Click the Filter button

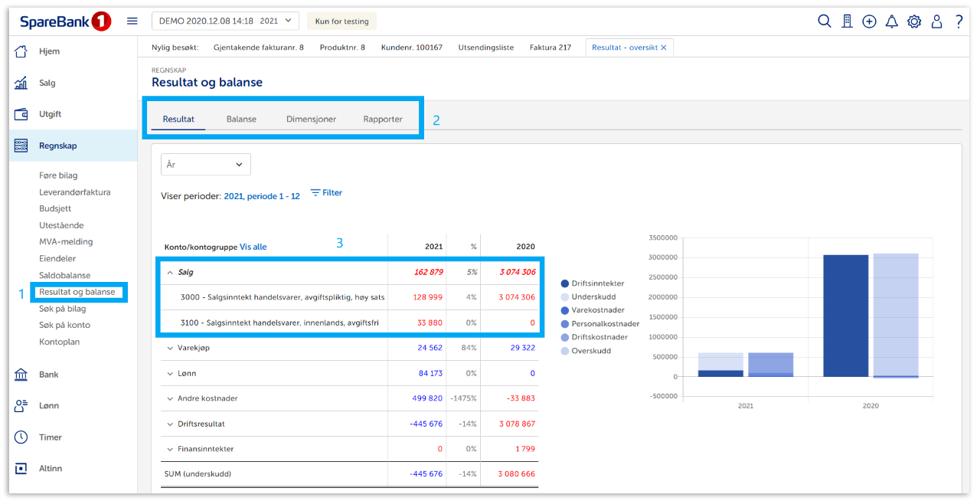pyautogui.click(x=326, y=193)
